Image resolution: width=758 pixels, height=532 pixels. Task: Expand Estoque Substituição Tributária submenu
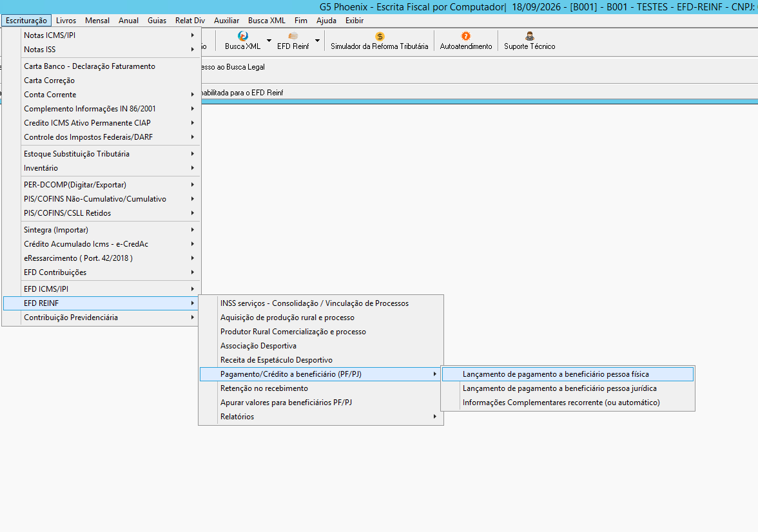(102, 154)
